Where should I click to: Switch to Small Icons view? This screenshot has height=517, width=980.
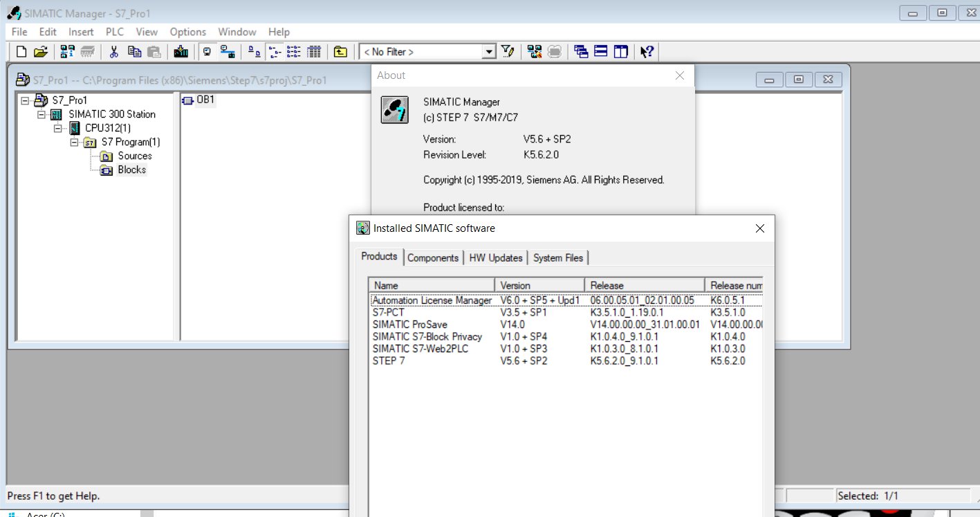(275, 51)
